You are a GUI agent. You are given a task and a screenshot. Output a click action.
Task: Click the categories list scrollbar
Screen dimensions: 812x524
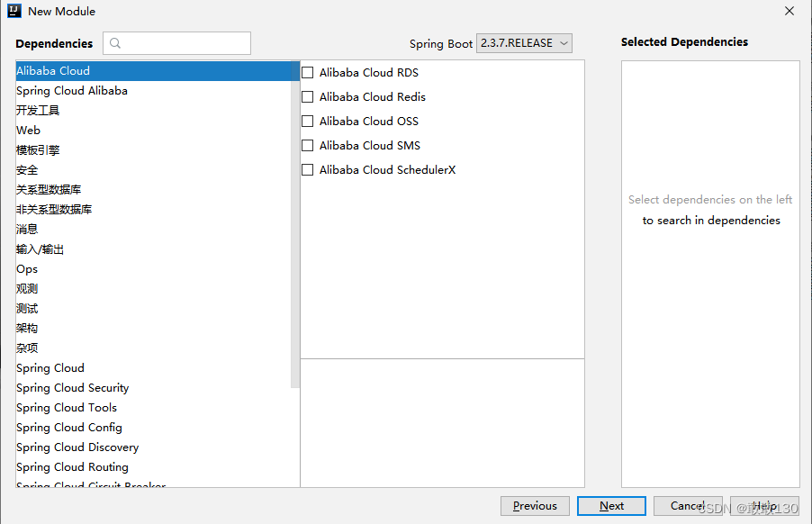point(295,224)
